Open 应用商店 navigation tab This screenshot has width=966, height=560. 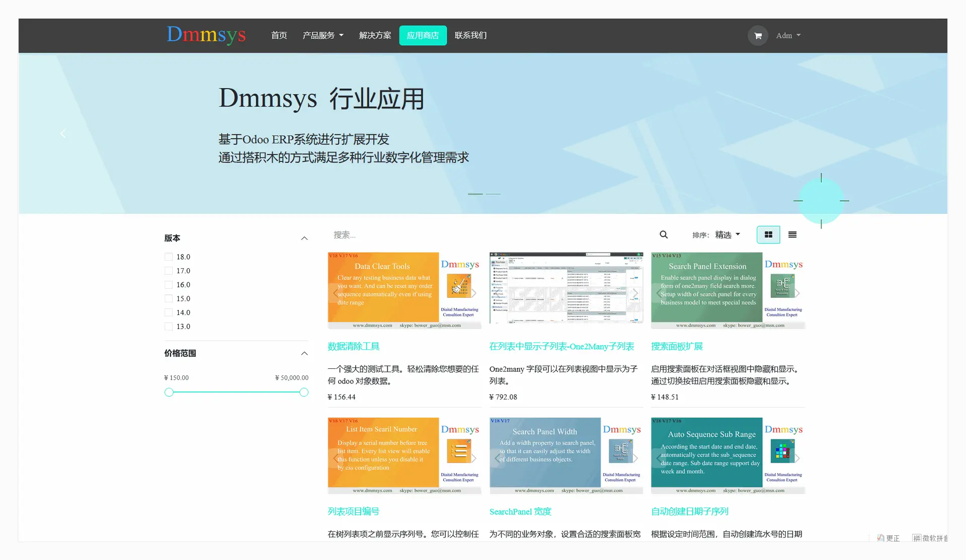pos(423,36)
